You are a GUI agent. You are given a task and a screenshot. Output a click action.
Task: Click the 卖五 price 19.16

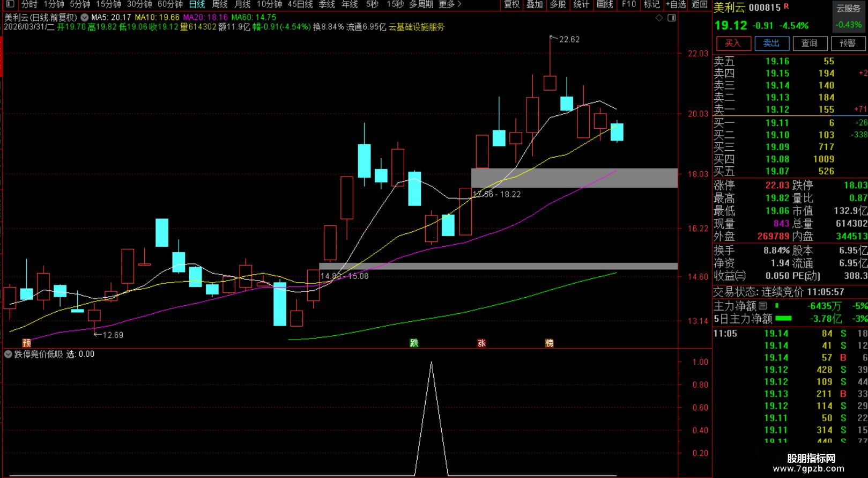coord(777,61)
